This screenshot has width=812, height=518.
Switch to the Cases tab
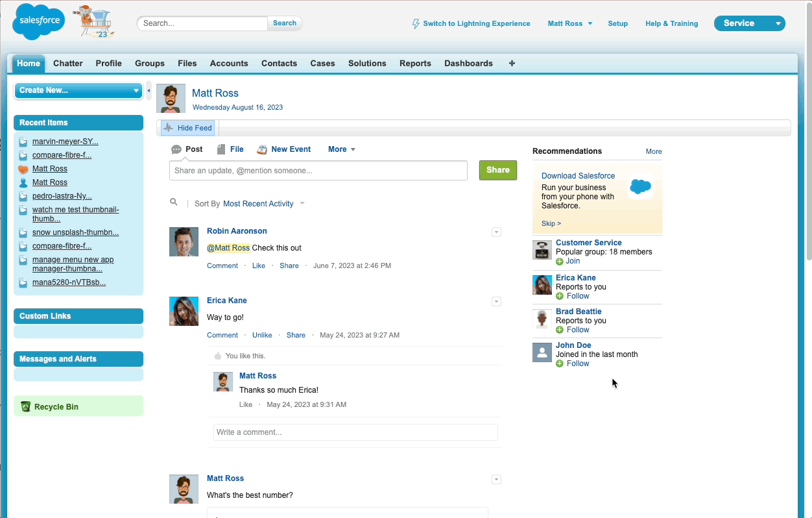coord(322,63)
